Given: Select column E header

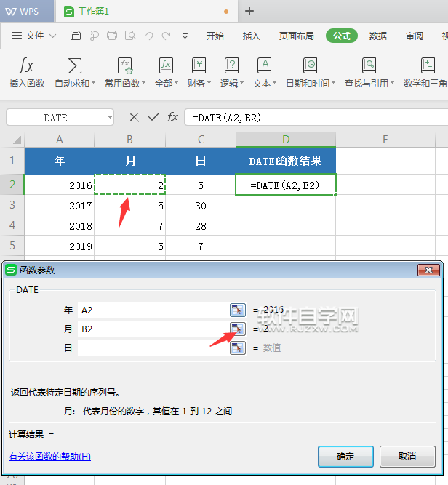Looking at the screenshot, I should click(385, 140).
